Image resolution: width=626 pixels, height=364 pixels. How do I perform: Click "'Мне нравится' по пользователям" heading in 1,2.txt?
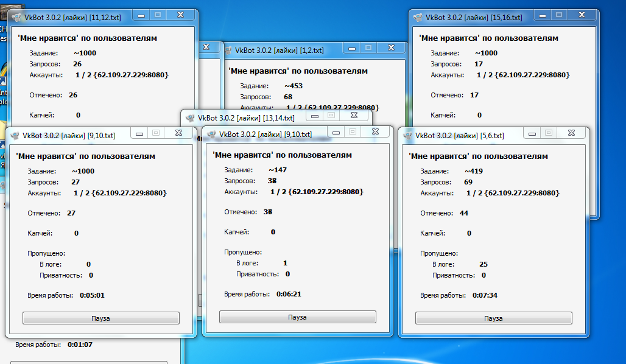click(298, 71)
